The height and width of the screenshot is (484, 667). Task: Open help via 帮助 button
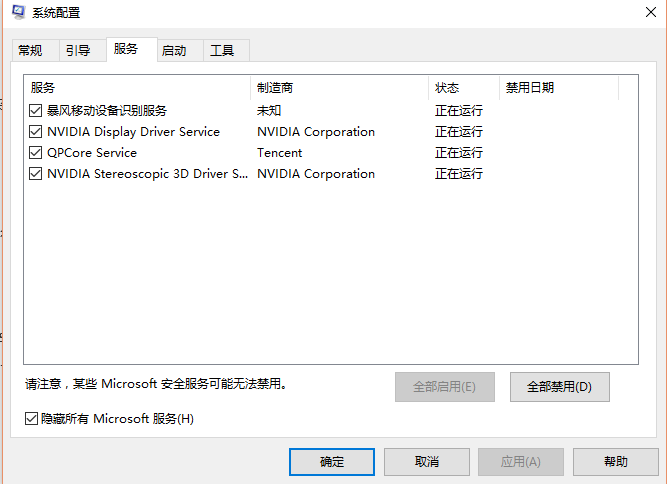click(616, 462)
